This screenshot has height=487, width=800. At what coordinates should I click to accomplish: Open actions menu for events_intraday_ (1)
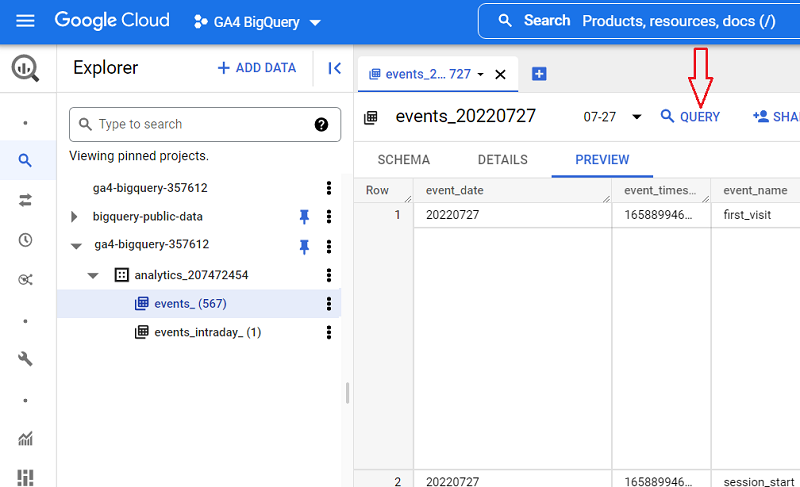tap(329, 332)
